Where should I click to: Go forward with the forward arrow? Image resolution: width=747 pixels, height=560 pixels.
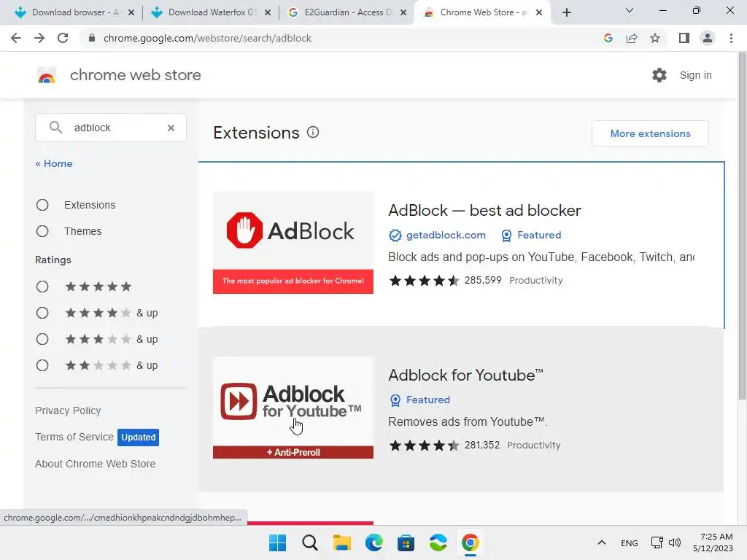[x=39, y=38]
